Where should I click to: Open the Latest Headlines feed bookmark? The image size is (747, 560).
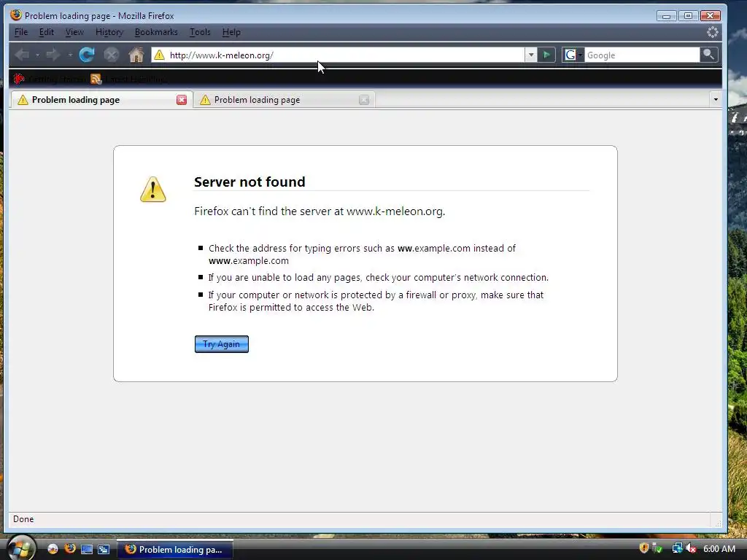tap(128, 79)
